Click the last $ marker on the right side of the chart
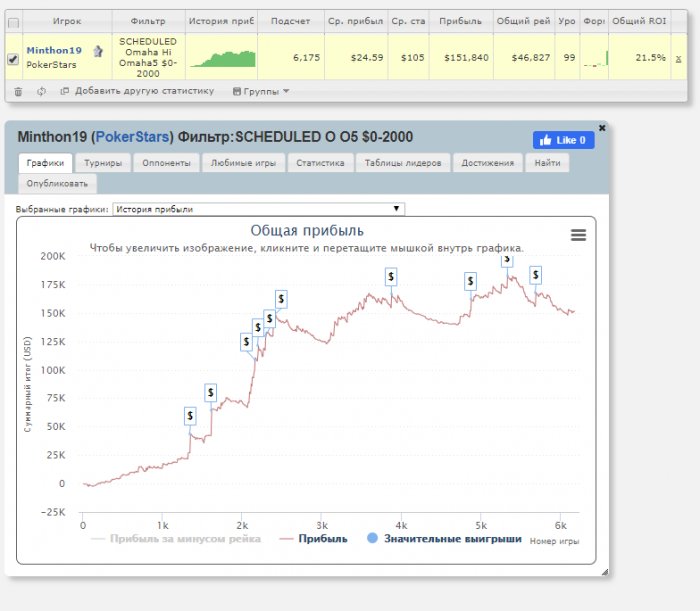Screen dimensions: 700x611 (x=536, y=275)
